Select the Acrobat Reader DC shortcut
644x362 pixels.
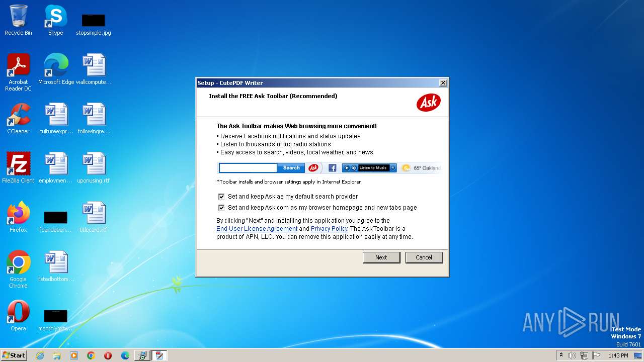tap(18, 72)
